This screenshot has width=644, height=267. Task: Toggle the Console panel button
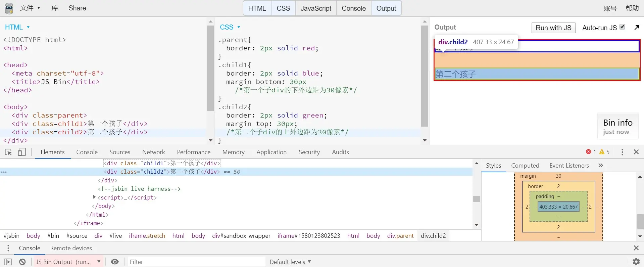click(354, 8)
